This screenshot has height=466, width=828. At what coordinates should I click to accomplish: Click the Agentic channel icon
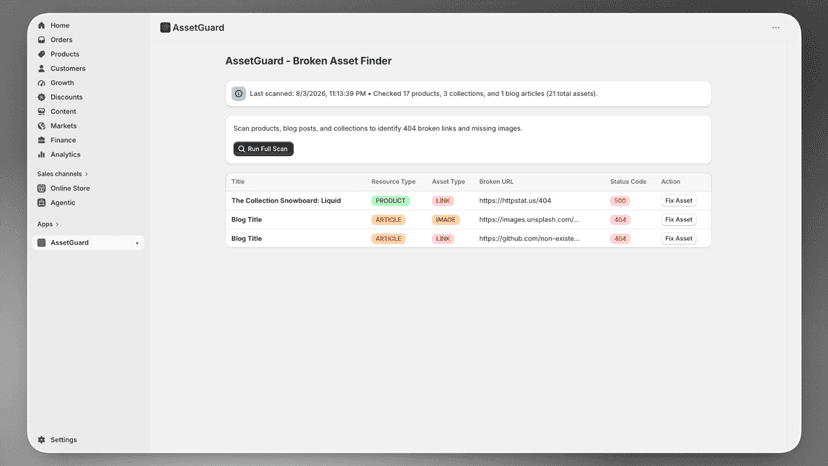(x=42, y=202)
